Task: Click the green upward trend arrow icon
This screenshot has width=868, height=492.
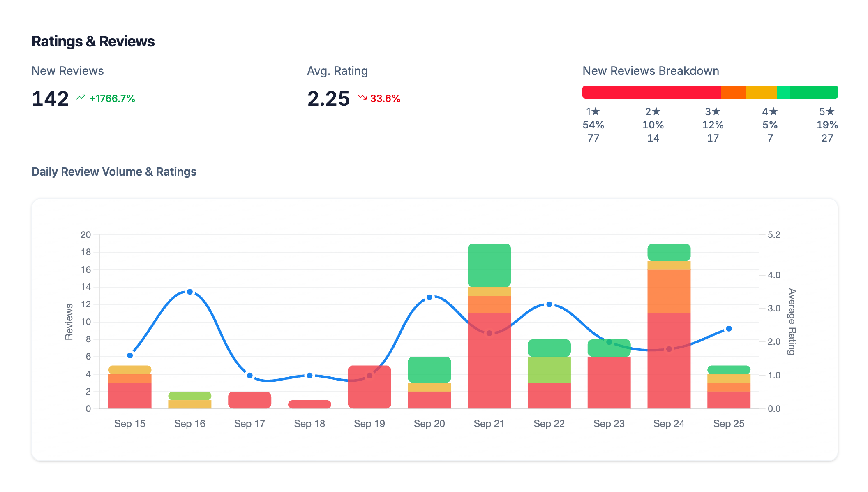Action: click(x=81, y=98)
